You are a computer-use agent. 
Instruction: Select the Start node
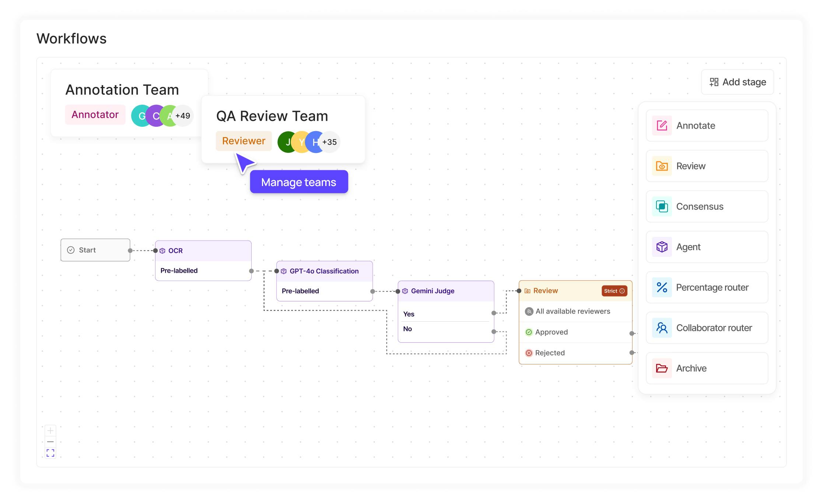[x=95, y=250]
